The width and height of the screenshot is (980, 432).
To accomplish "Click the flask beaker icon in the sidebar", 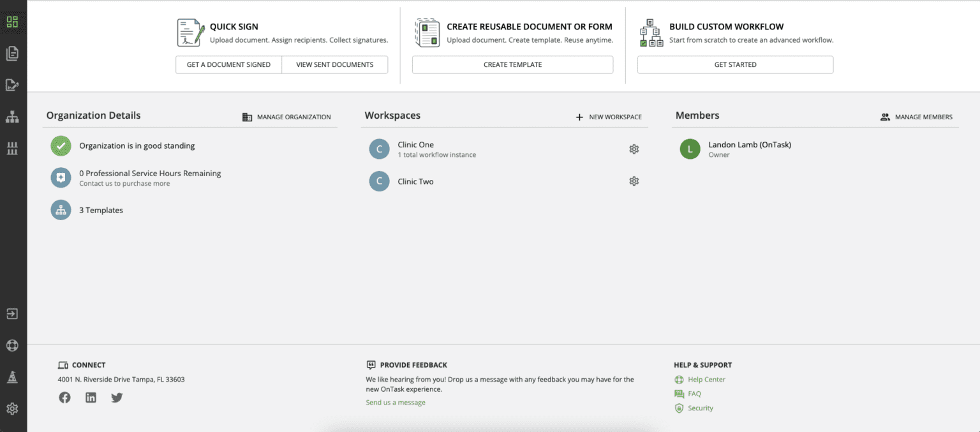I will coord(12,376).
